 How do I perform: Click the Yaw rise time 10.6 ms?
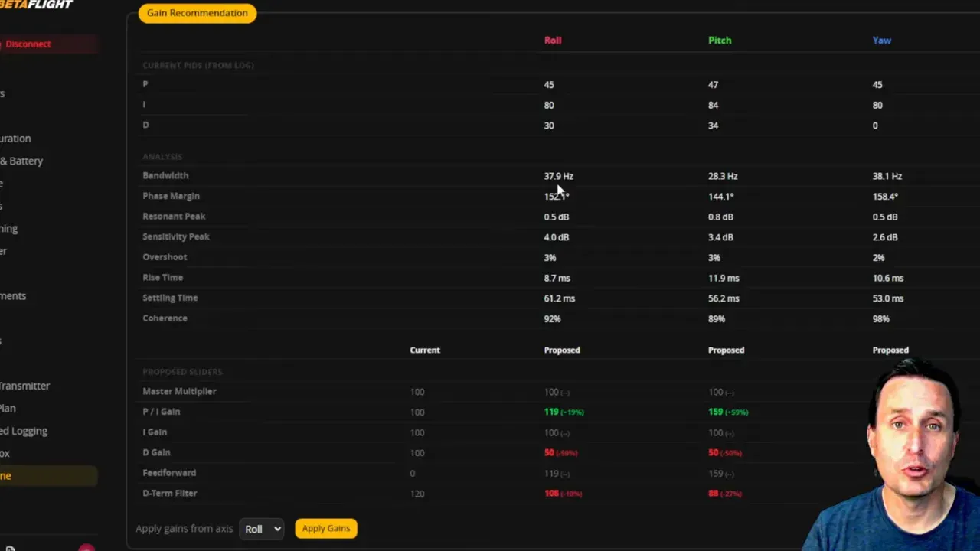click(x=888, y=278)
